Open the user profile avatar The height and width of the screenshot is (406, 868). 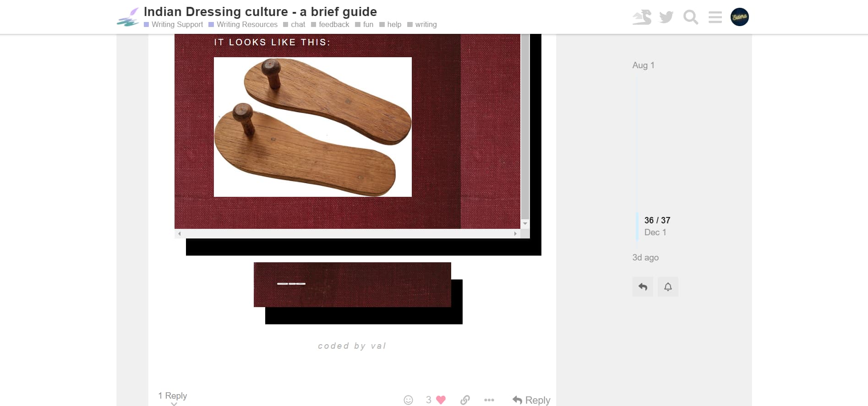pyautogui.click(x=739, y=17)
